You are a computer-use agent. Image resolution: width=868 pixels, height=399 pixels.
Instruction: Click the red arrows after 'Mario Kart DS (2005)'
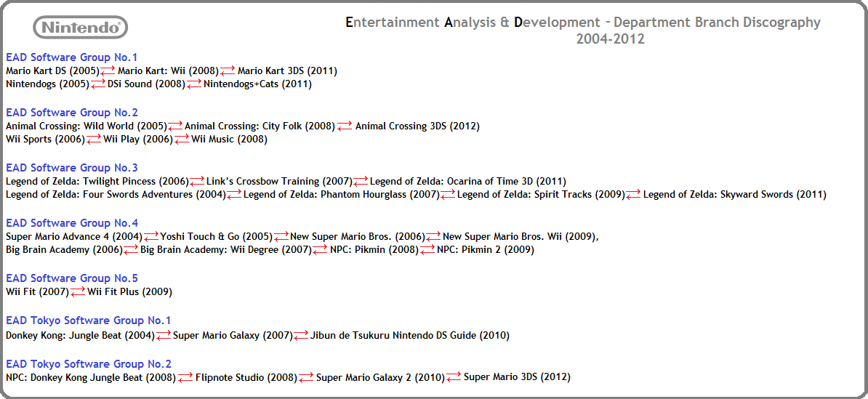click(x=108, y=70)
